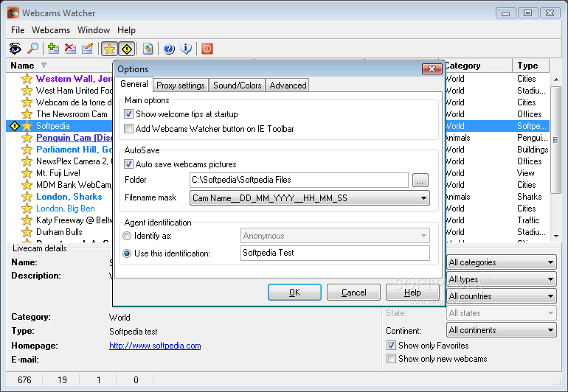Click the blue question mark help icon
The width and height of the screenshot is (568, 392).
(169, 48)
